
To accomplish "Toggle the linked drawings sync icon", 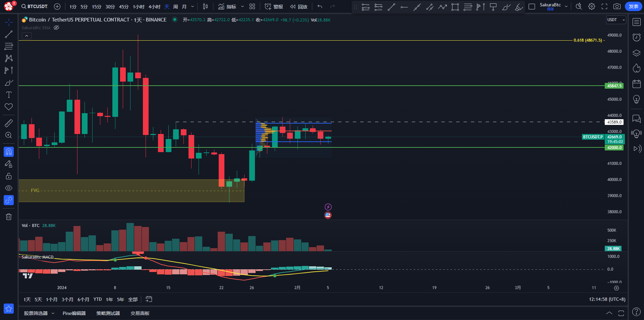I will click(9, 200).
